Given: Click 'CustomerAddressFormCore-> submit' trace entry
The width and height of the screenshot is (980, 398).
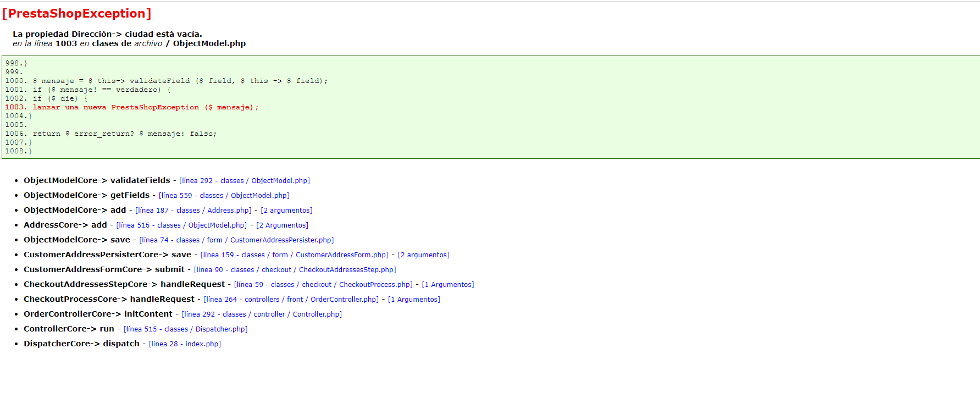Looking at the screenshot, I should (x=104, y=269).
